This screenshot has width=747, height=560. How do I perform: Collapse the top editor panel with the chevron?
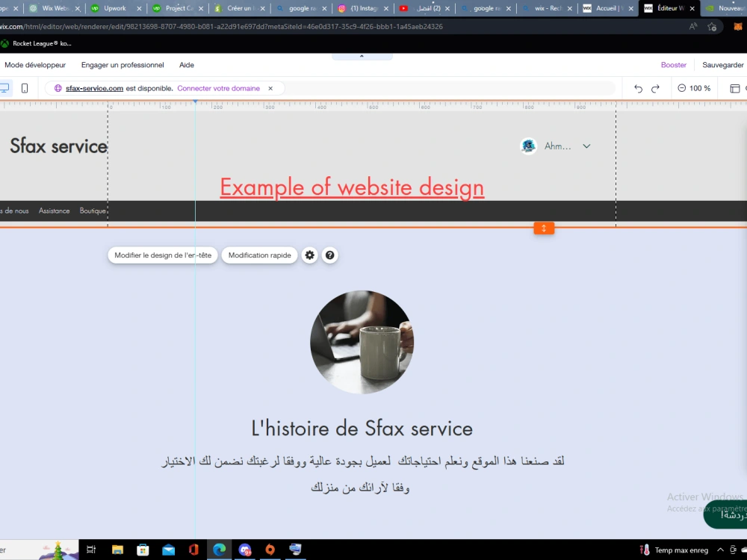[362, 55]
